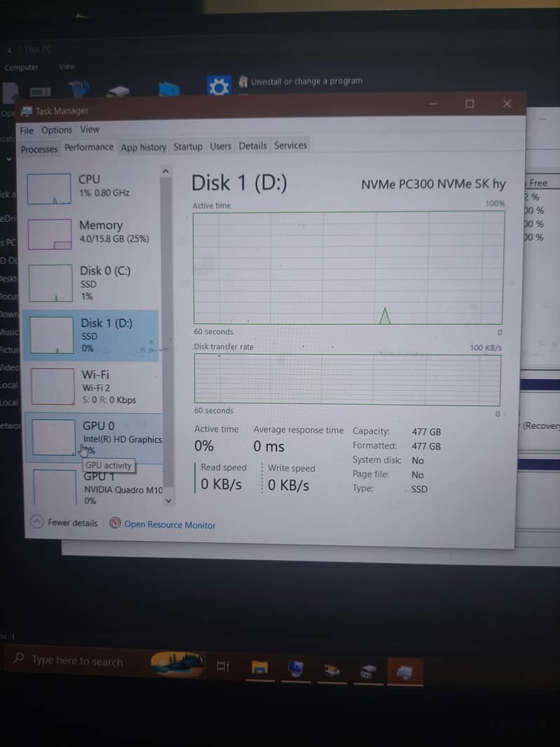Click the sidebar scroll down arrow

(168, 501)
